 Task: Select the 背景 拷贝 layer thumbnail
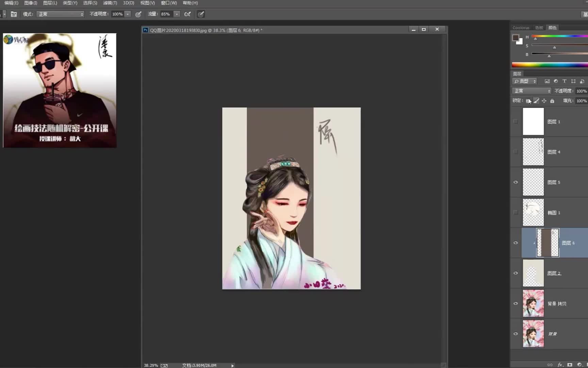point(533,304)
